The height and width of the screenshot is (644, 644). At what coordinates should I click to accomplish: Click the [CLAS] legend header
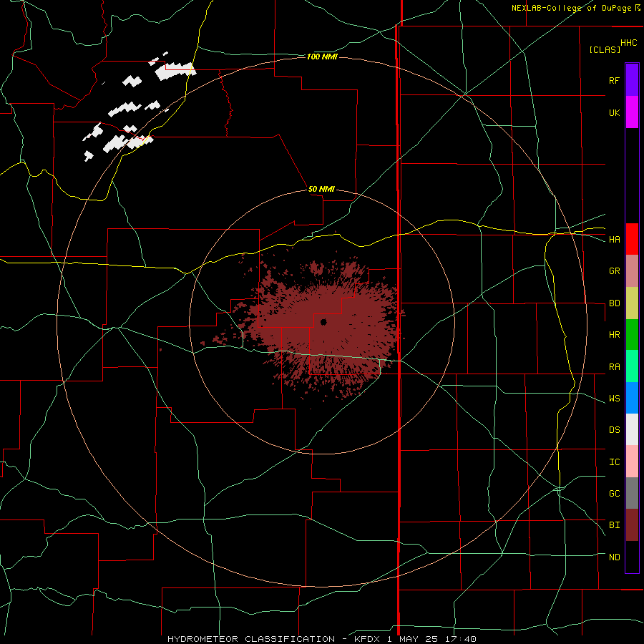(x=605, y=49)
